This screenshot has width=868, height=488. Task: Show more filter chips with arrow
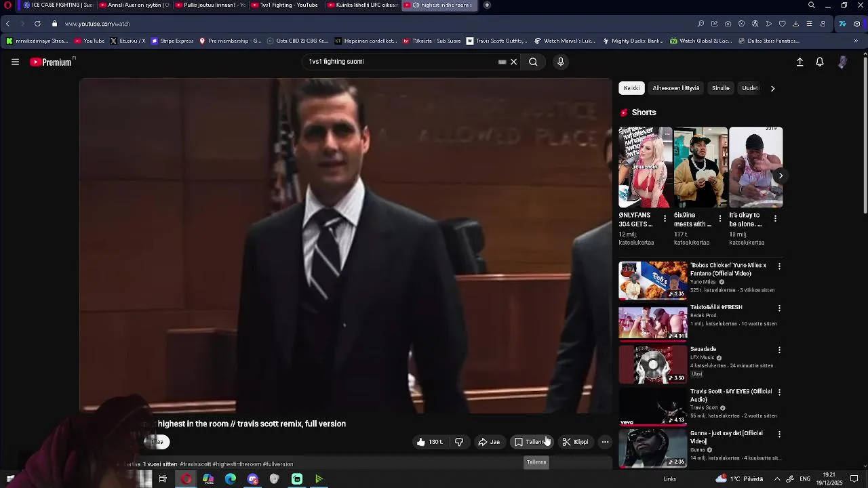click(x=772, y=88)
